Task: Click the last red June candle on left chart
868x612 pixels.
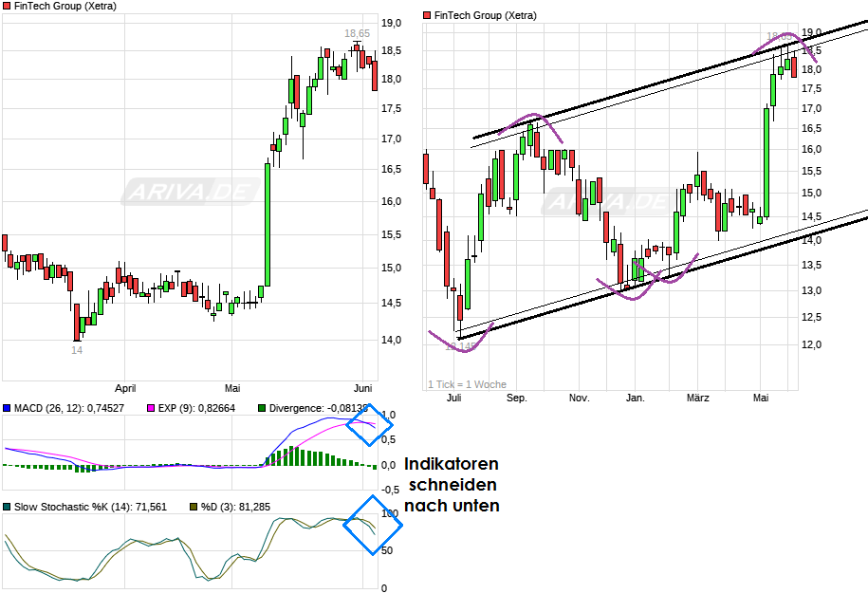Action: (x=375, y=76)
